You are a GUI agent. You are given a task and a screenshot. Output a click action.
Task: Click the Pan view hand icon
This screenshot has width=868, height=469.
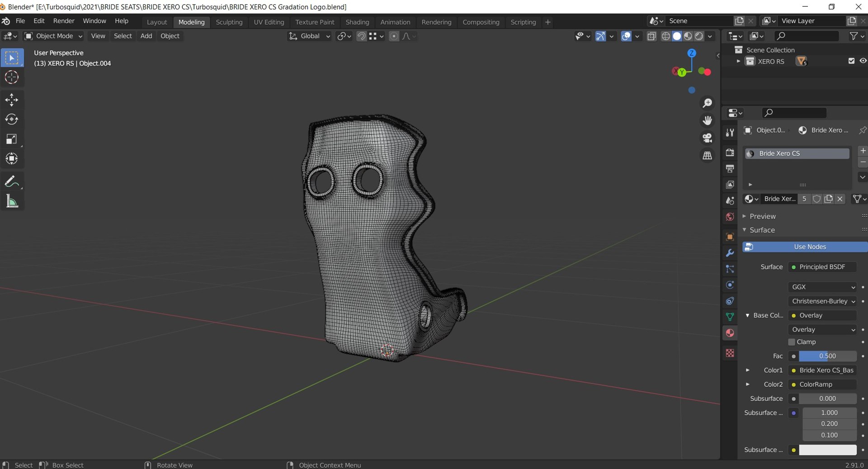708,120
